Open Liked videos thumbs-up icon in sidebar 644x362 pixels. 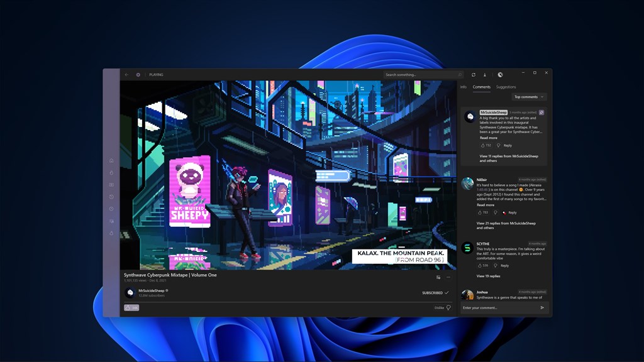tap(111, 233)
